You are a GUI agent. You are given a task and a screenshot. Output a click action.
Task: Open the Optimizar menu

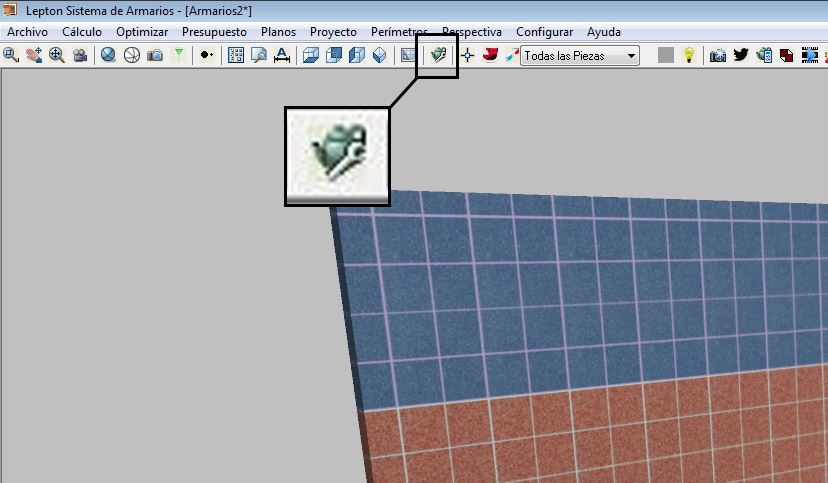(142, 32)
